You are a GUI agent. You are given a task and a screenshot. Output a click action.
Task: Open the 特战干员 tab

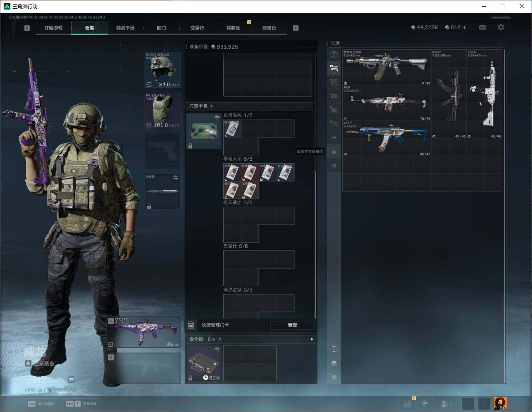[x=125, y=28]
